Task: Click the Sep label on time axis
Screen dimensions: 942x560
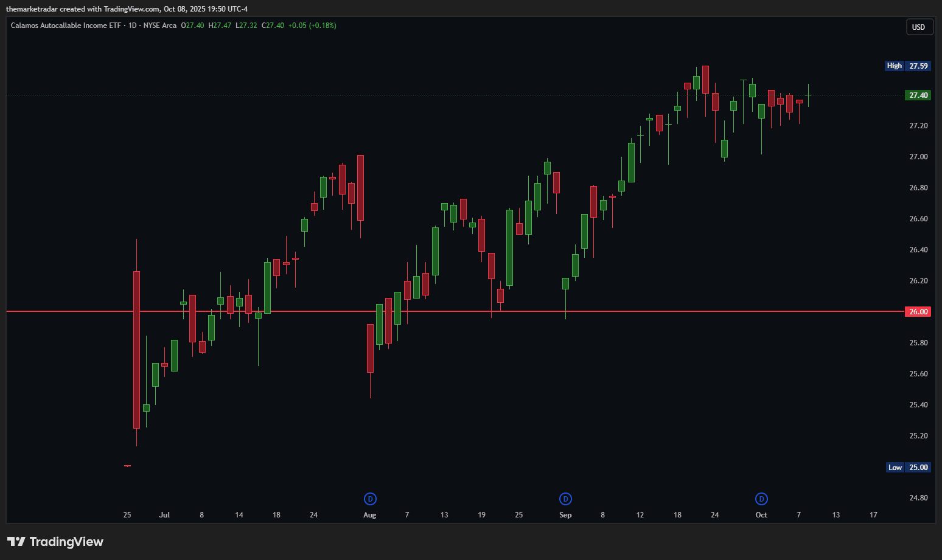Action: (x=565, y=515)
